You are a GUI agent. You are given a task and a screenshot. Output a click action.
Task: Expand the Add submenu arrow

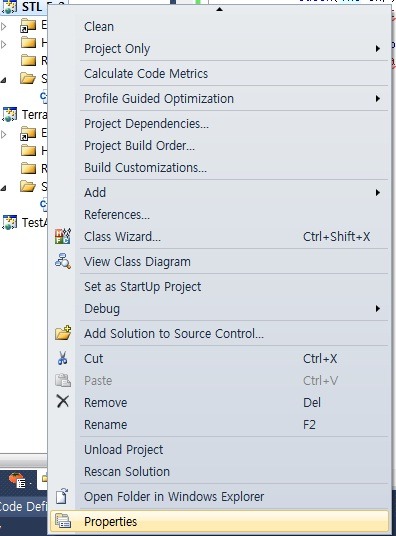378,192
